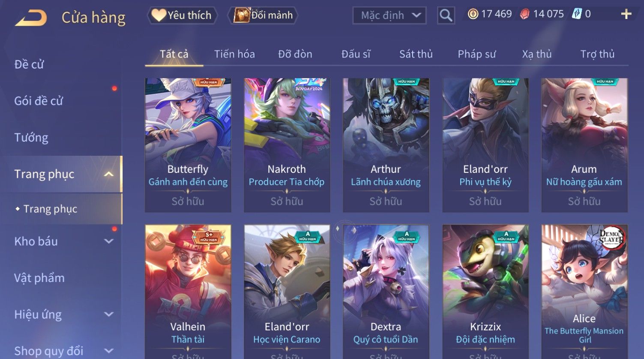This screenshot has height=359, width=644.
Task: Open Tướng in the sidebar
Action: coord(31,138)
